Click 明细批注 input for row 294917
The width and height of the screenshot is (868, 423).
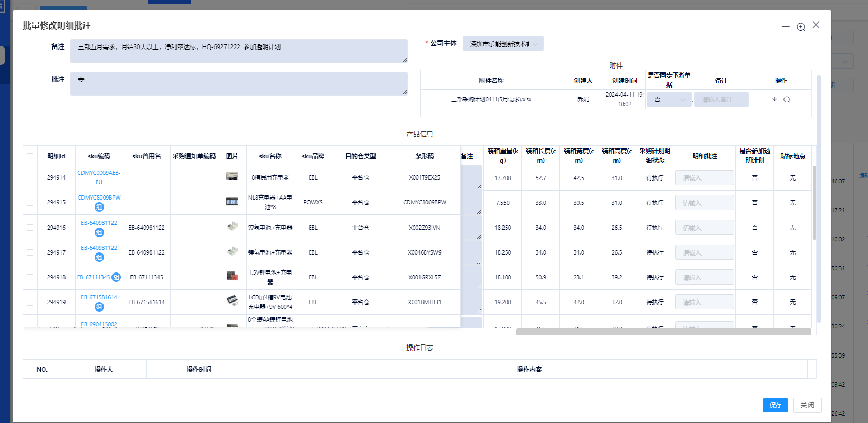click(x=704, y=252)
